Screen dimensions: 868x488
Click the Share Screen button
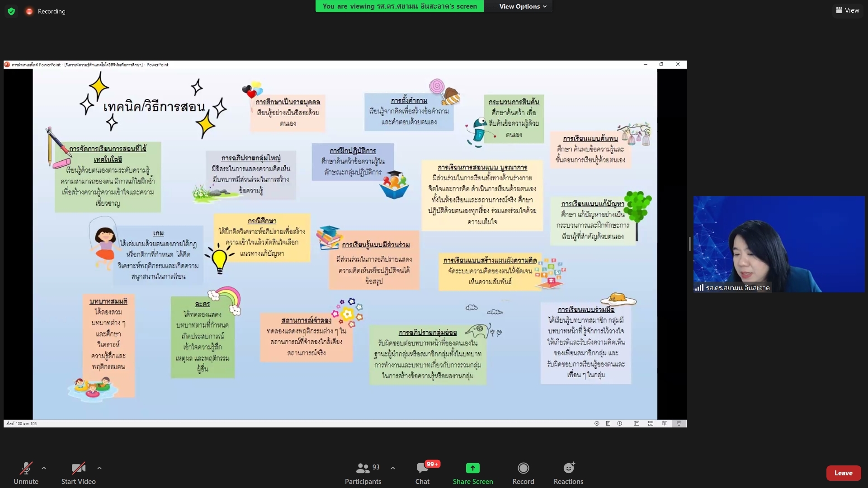pyautogui.click(x=473, y=473)
